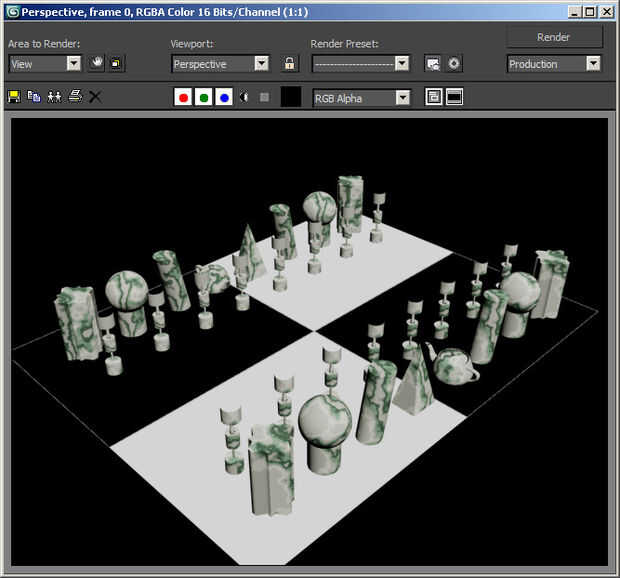
Task: Click the Clone Rendered Frame Window icon
Action: (54, 97)
